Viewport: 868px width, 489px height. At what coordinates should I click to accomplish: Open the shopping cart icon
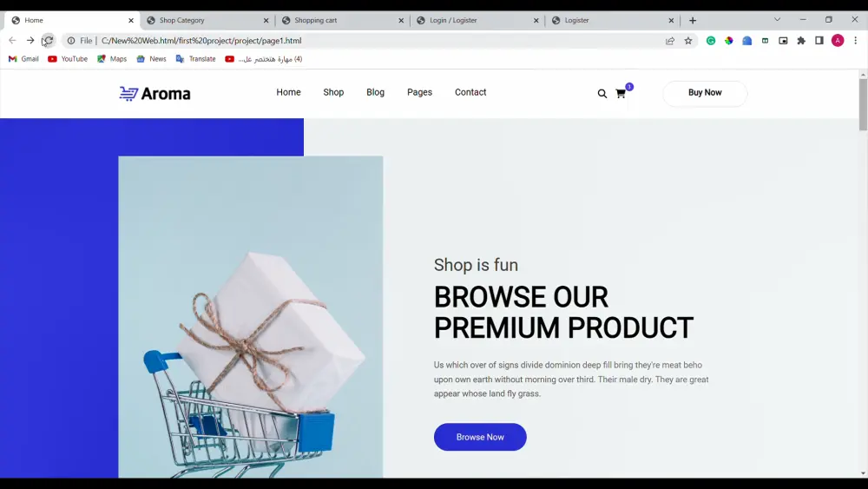(x=621, y=94)
